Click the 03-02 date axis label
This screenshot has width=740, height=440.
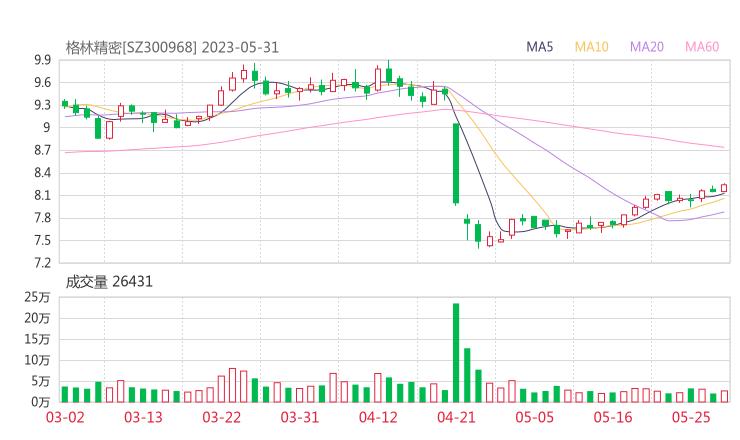coord(65,417)
